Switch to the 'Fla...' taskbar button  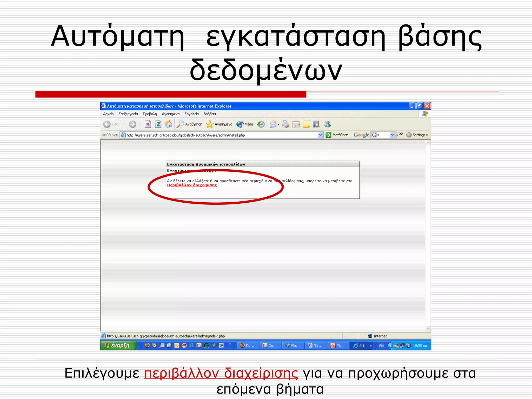click(x=292, y=345)
